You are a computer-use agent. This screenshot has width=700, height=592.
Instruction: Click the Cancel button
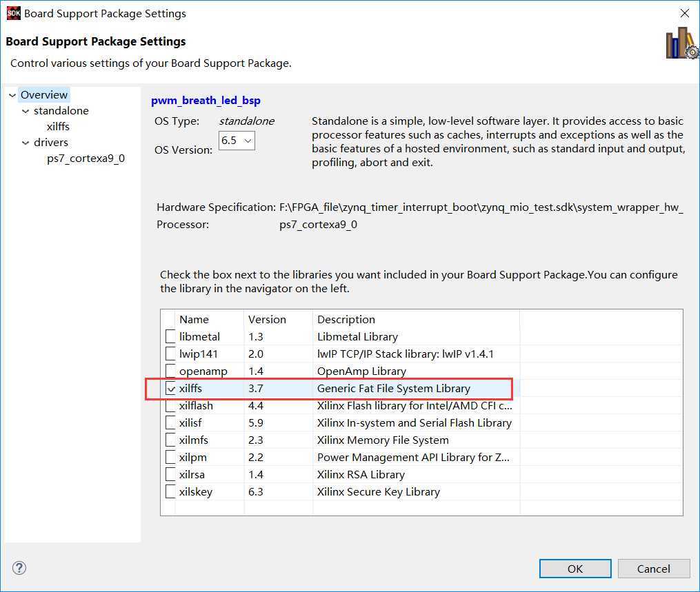654,569
